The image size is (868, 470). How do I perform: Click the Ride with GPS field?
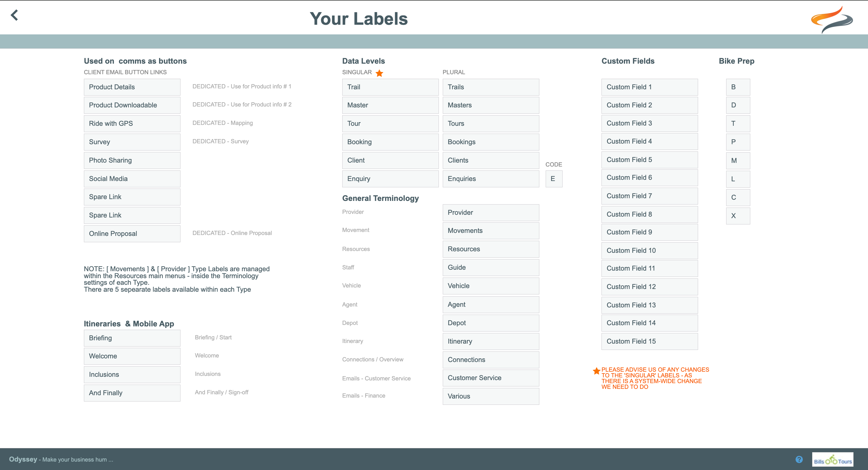pos(132,124)
